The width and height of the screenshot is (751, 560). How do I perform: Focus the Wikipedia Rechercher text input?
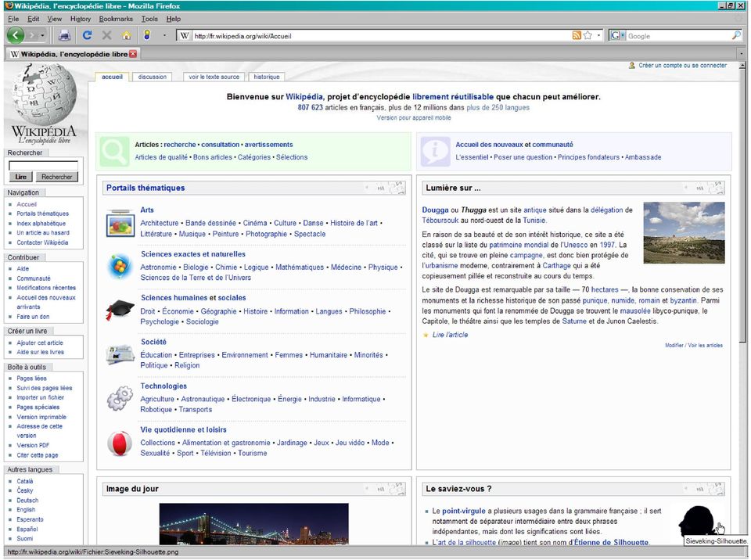(43, 165)
